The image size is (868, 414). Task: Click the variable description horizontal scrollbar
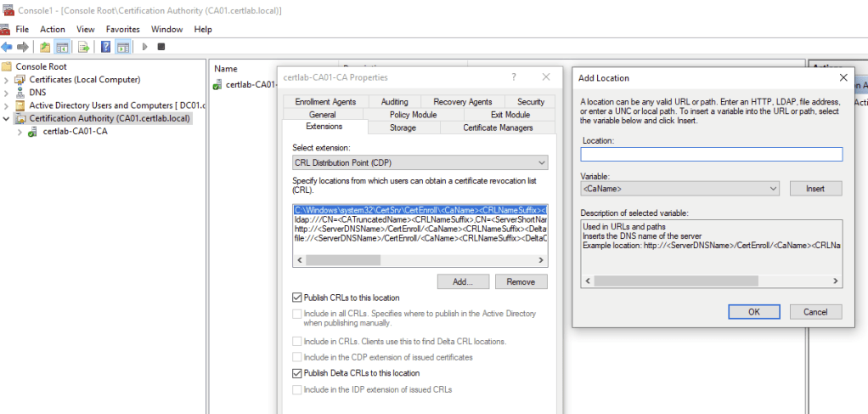(711, 280)
